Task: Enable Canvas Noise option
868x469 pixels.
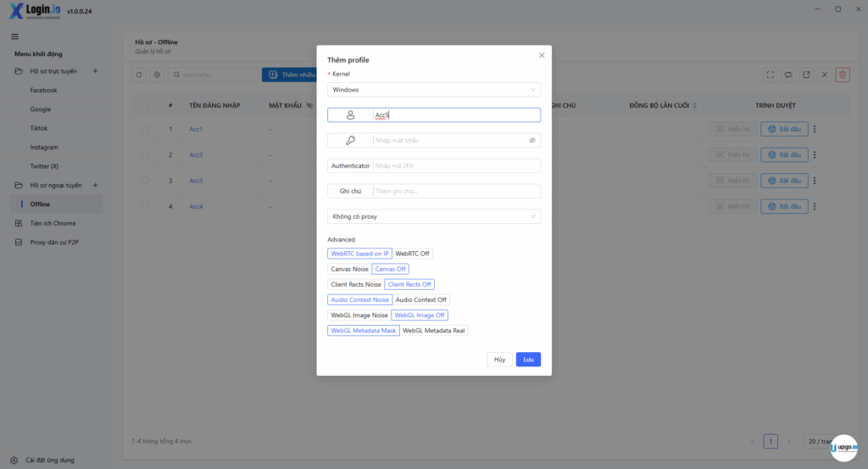Action: (349, 269)
